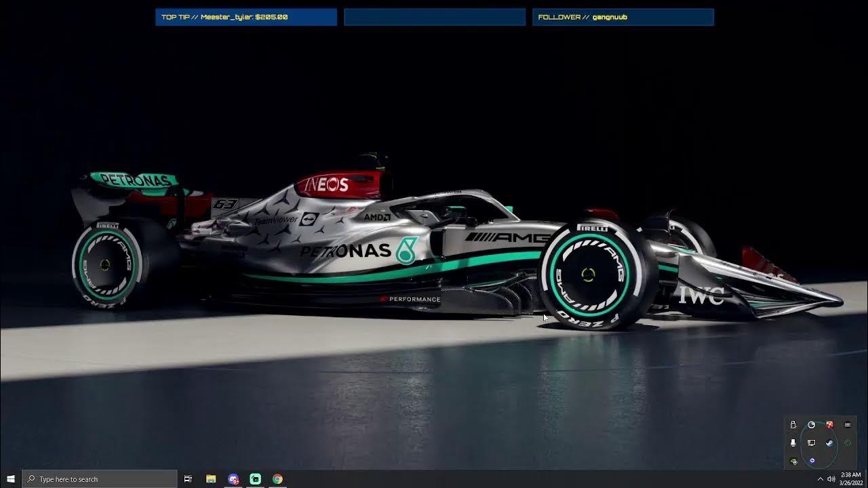The width and height of the screenshot is (868, 488).
Task: Open the display monitor tray icon
Action: click(x=811, y=443)
